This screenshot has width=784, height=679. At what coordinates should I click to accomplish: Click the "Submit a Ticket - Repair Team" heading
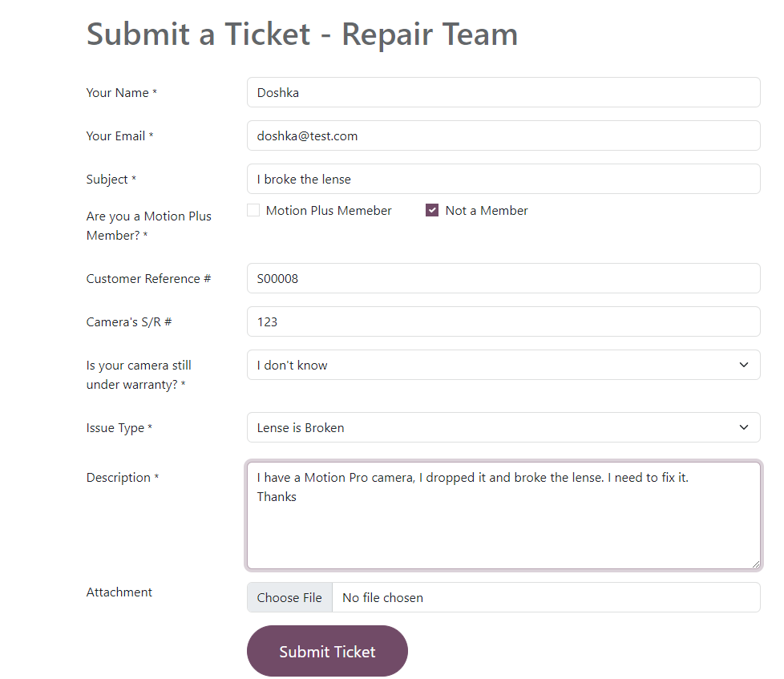point(302,34)
